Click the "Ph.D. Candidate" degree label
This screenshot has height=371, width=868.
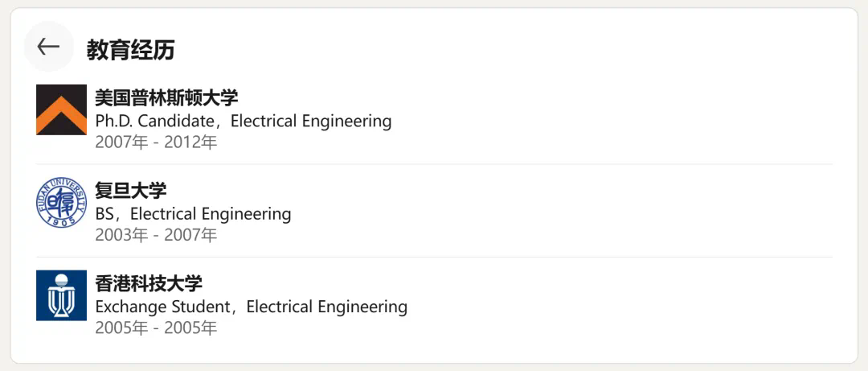[x=154, y=122]
